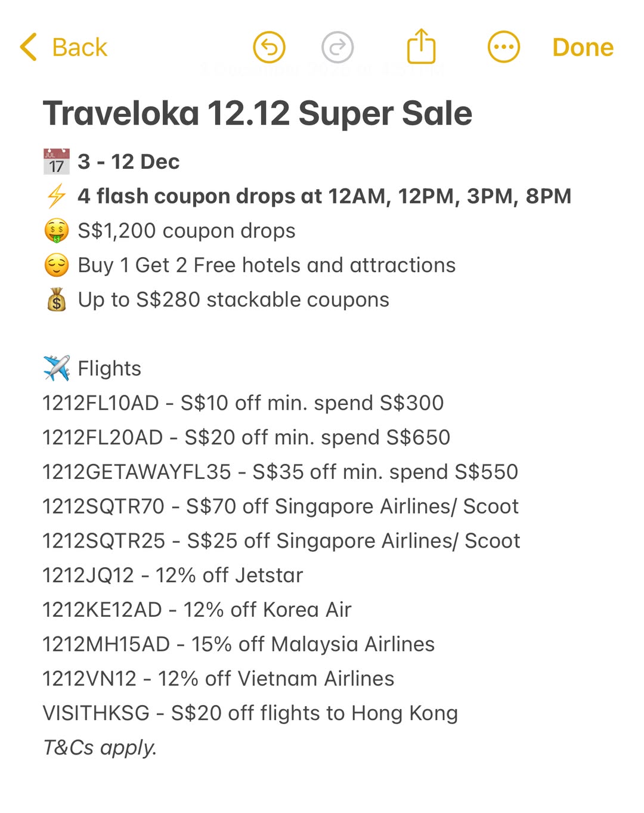Tap the relieved face emoji
The image size is (644, 813).
tap(55, 265)
